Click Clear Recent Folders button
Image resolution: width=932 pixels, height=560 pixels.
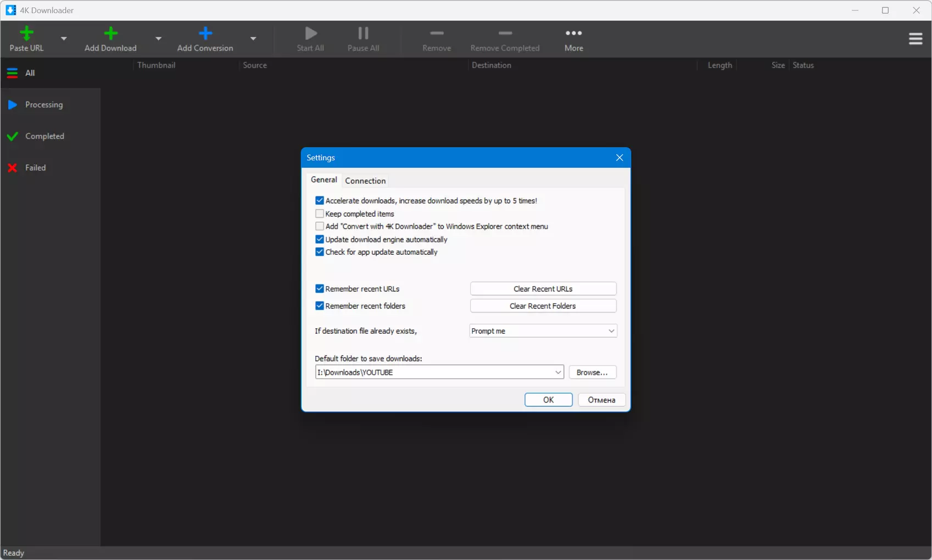coord(543,306)
